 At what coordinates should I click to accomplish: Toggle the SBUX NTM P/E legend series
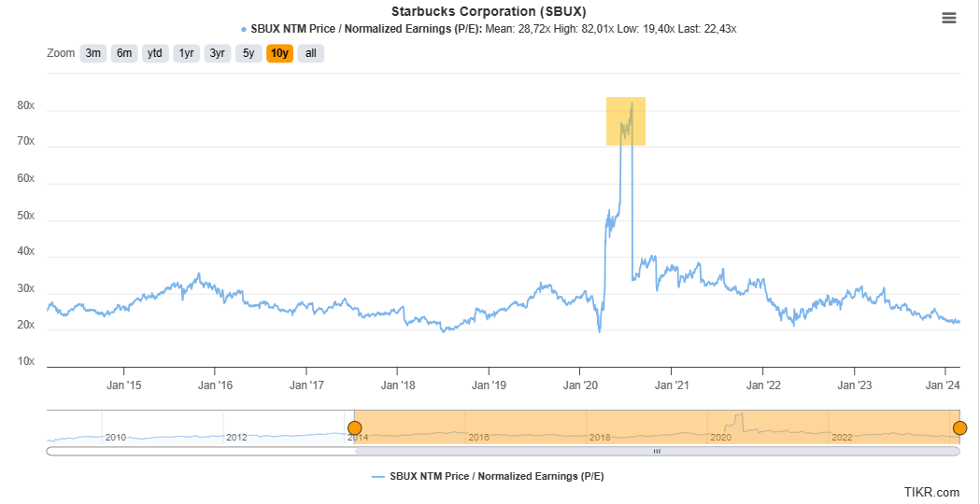488,477
